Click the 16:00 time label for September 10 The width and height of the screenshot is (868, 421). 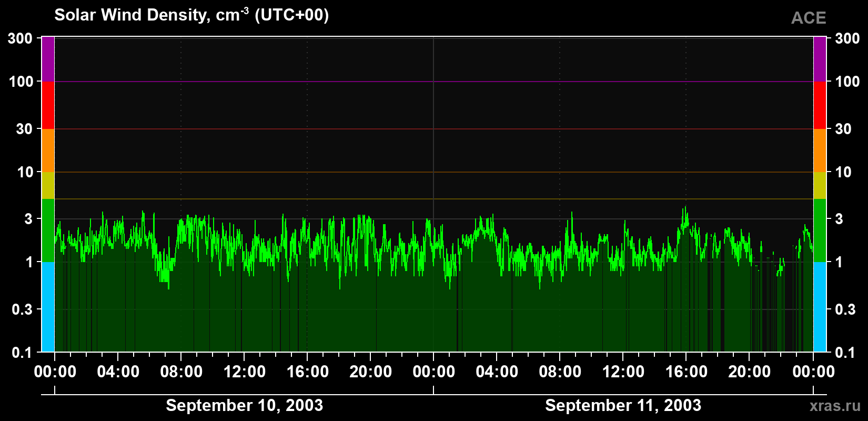tap(308, 372)
